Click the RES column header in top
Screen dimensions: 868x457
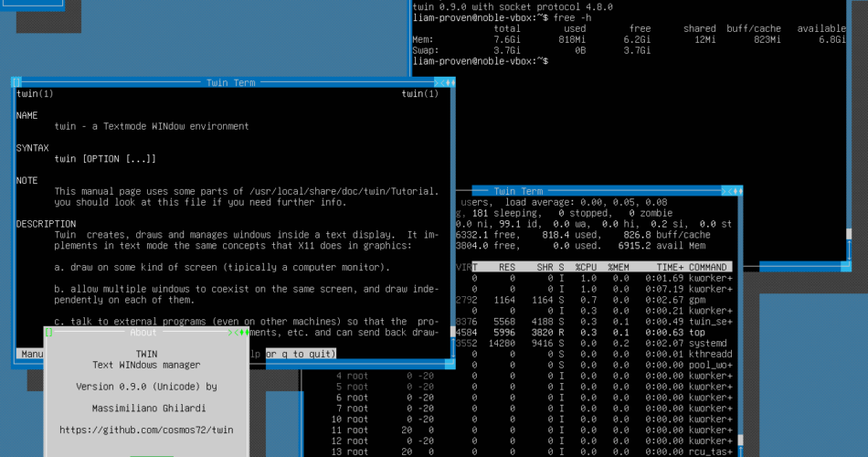click(507, 267)
